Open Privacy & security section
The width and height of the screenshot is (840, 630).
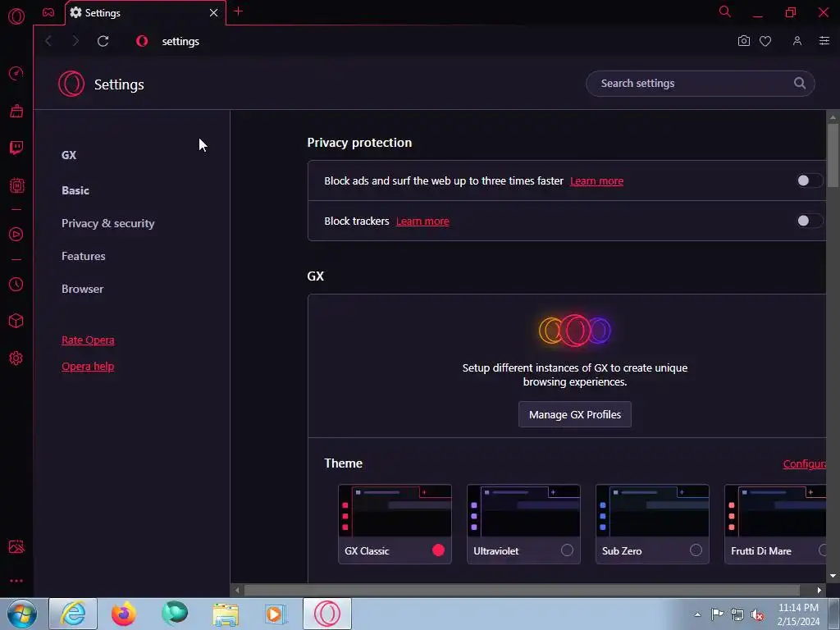(108, 223)
